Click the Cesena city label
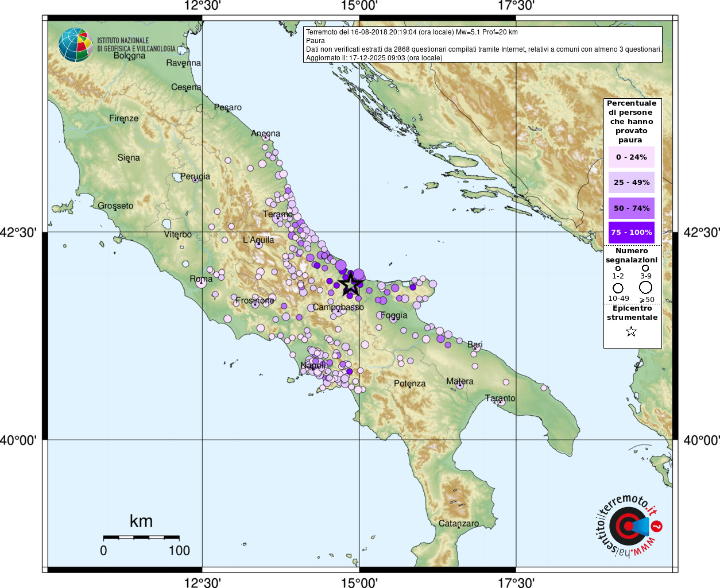720x588 pixels. click(x=187, y=87)
